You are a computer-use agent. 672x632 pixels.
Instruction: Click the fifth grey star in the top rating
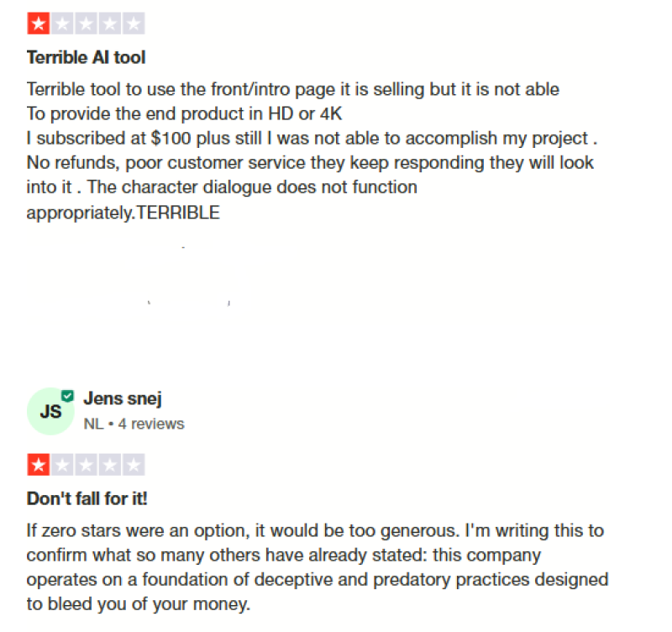(134, 24)
